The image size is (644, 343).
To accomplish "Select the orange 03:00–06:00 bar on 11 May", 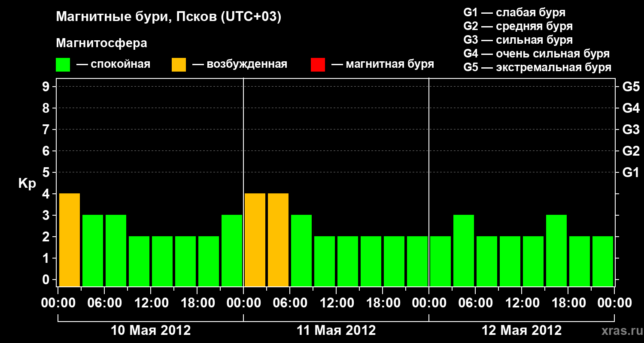I will [x=278, y=240].
